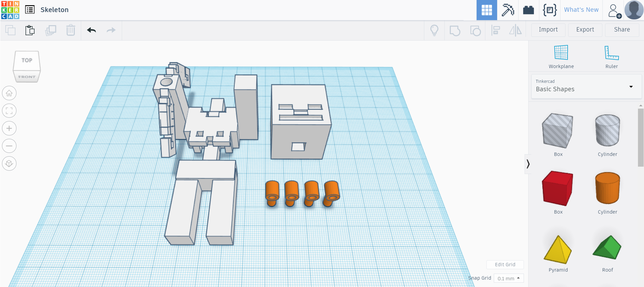Click the Home view button
The height and width of the screenshot is (287, 644).
(x=9, y=93)
